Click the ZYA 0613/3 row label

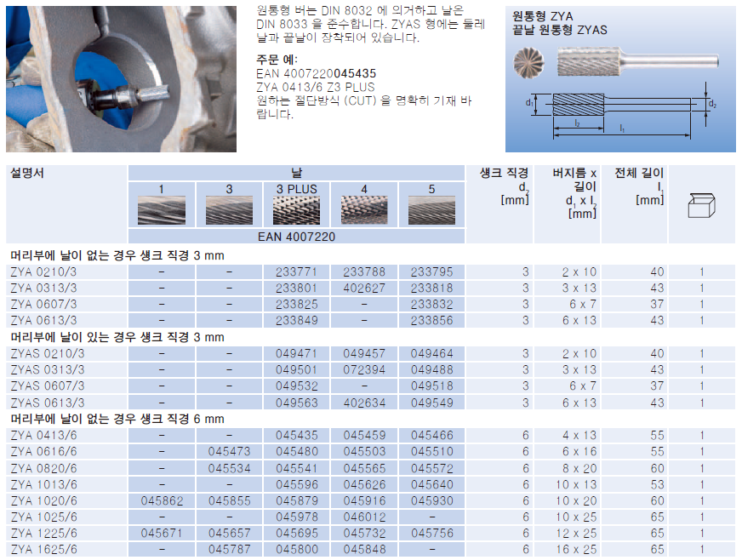click(43, 321)
